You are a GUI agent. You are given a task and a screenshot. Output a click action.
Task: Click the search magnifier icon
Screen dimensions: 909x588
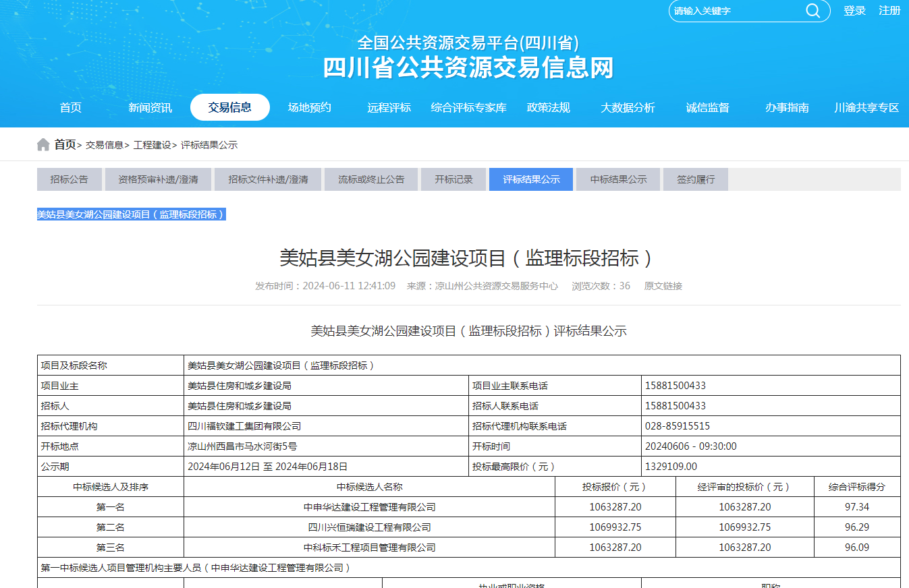pyautogui.click(x=812, y=11)
